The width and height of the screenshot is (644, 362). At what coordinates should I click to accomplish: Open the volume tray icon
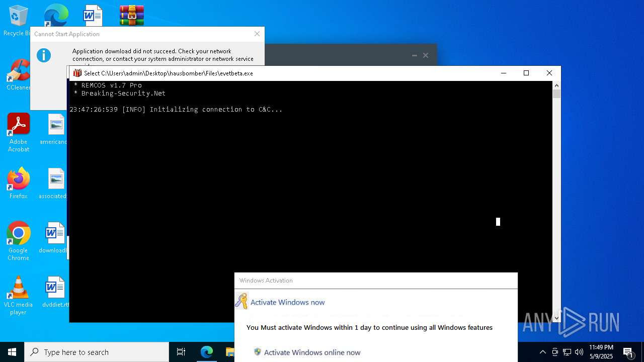[579, 352]
